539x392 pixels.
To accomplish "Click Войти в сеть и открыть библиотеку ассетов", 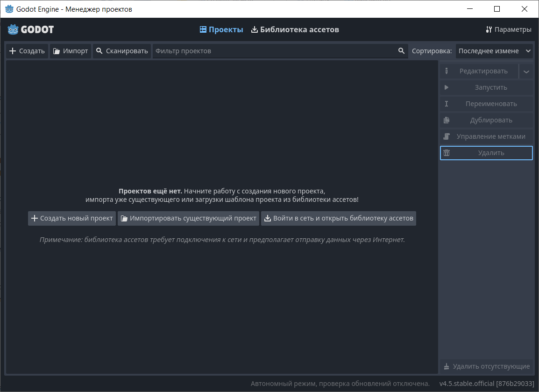I will tap(338, 218).
